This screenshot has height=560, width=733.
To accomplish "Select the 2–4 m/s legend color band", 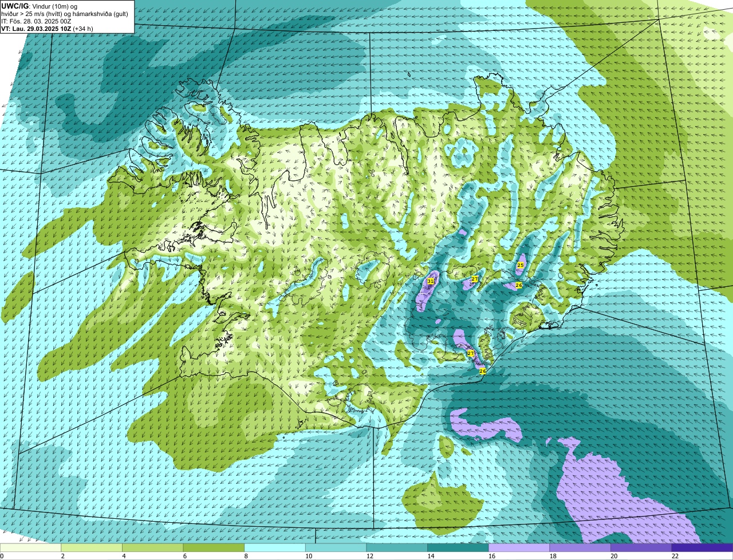I will (x=92, y=548).
